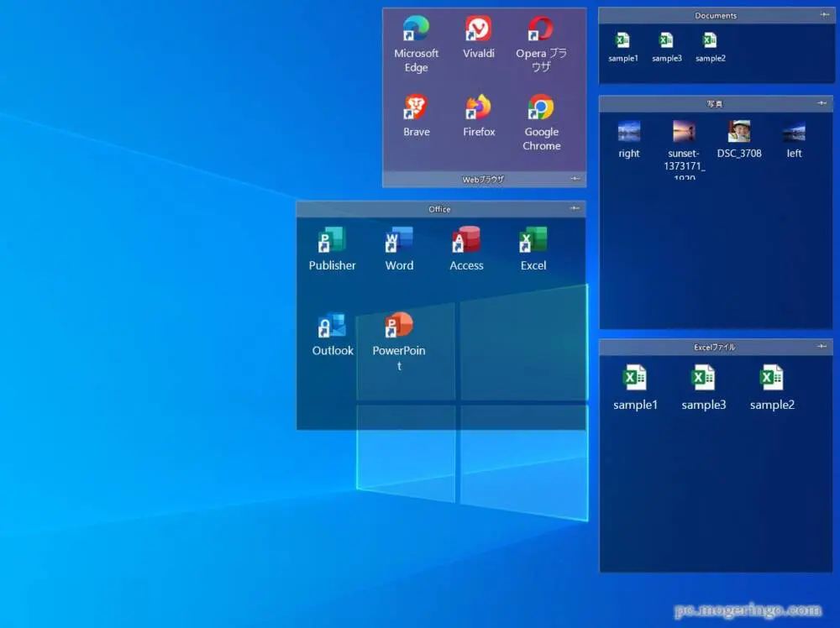Viewport: 840px width, 628px height.
Task: Toggle the 写真 fence pin button
Action: point(822,103)
